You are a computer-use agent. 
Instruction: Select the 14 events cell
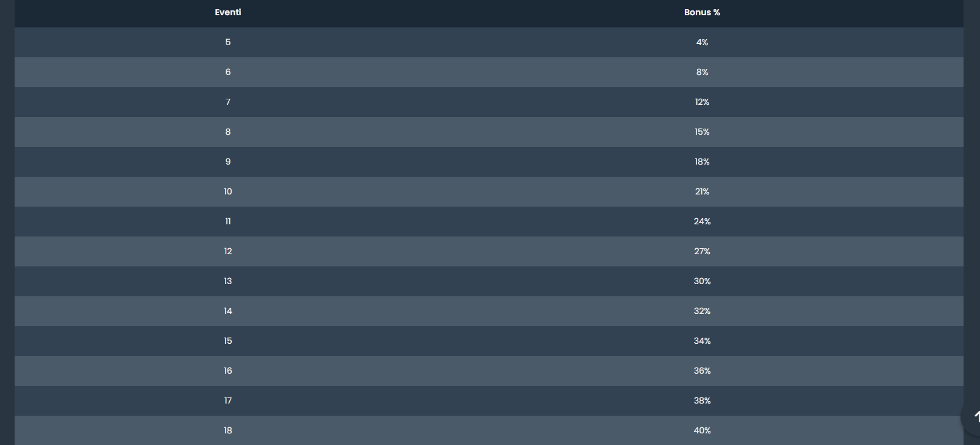coord(228,311)
